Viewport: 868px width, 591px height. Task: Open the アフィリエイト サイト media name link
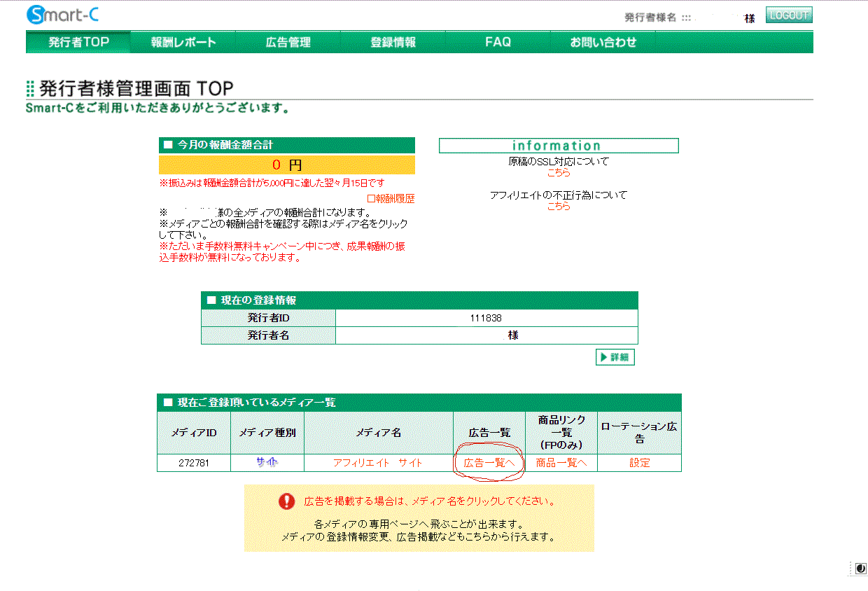click(x=377, y=463)
